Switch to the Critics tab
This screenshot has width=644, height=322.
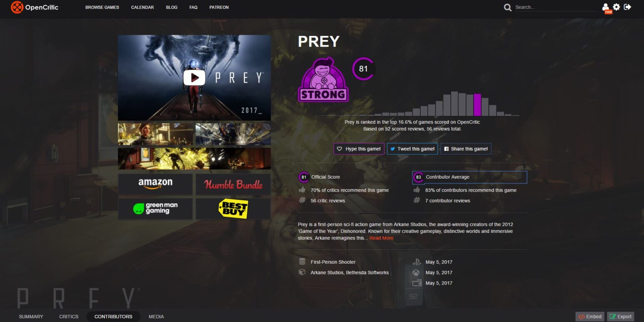[69, 317]
